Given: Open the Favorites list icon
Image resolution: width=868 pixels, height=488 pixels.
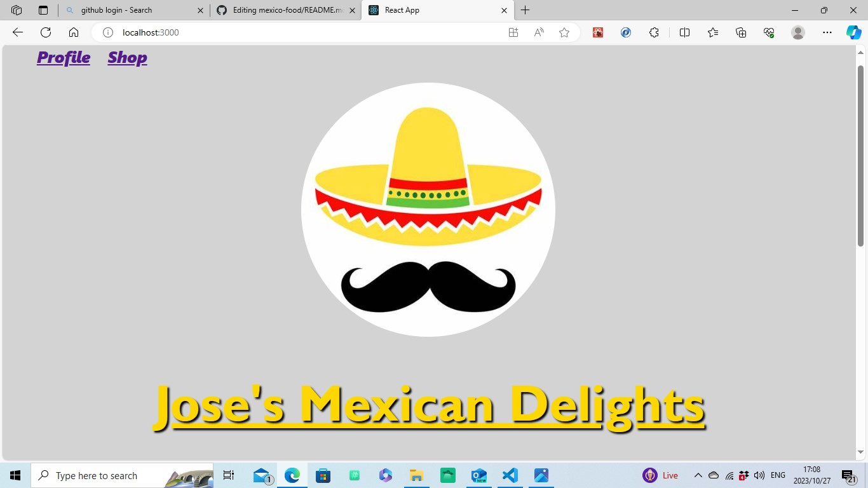Looking at the screenshot, I should (712, 32).
